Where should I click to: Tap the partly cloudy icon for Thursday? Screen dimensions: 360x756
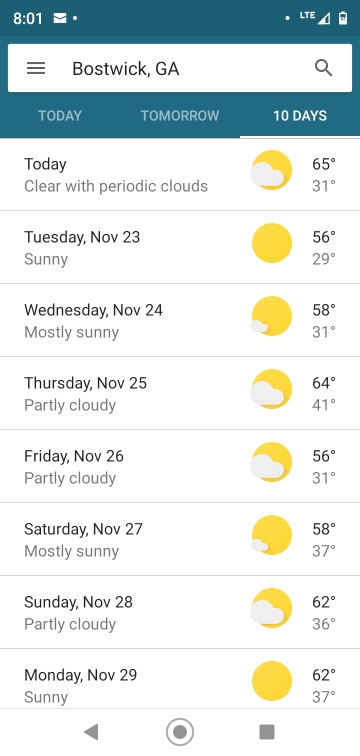(271, 389)
